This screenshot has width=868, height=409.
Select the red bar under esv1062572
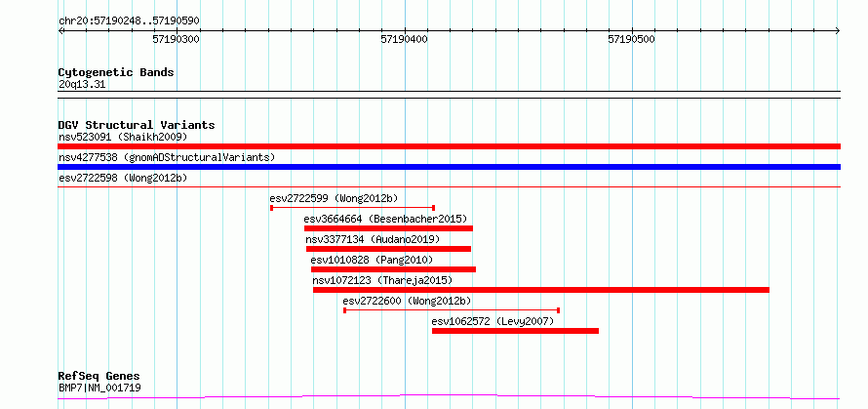coord(515,331)
